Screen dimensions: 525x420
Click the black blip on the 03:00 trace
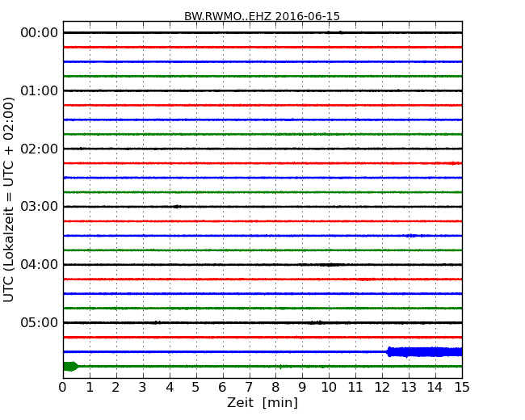click(177, 207)
